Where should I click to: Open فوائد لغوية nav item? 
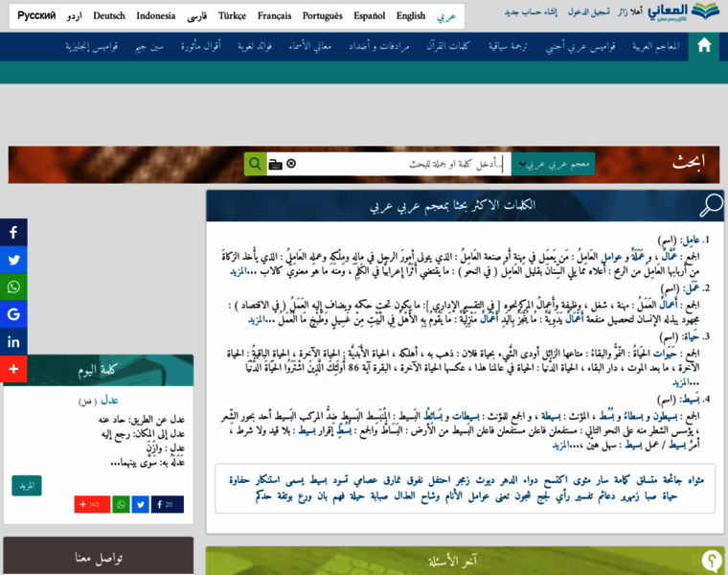coord(255,46)
